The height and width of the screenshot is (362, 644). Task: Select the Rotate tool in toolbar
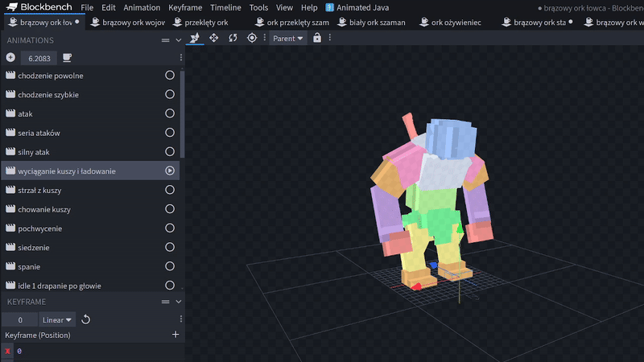coord(233,38)
